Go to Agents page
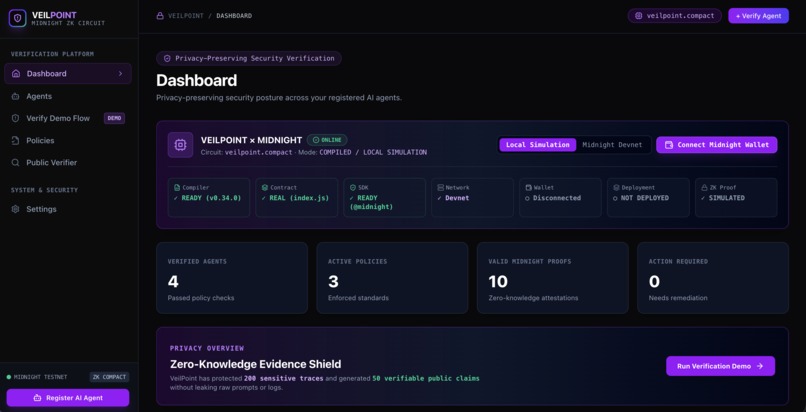Screen dimensions: 806x412 pos(68,96)
